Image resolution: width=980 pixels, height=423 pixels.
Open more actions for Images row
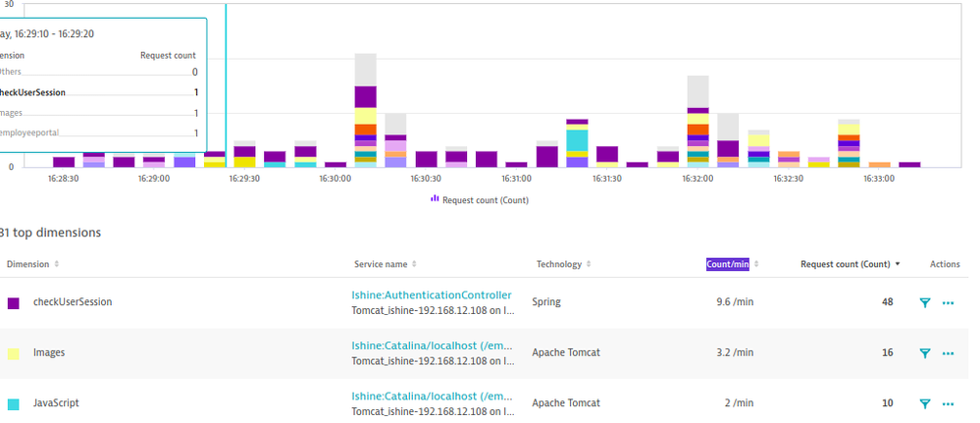(948, 353)
